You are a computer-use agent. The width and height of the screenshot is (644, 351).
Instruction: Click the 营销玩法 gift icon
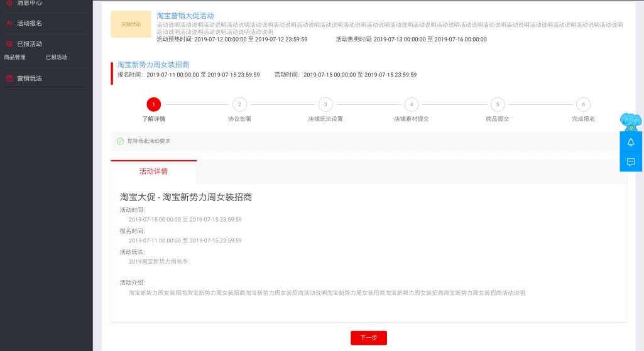(x=9, y=78)
